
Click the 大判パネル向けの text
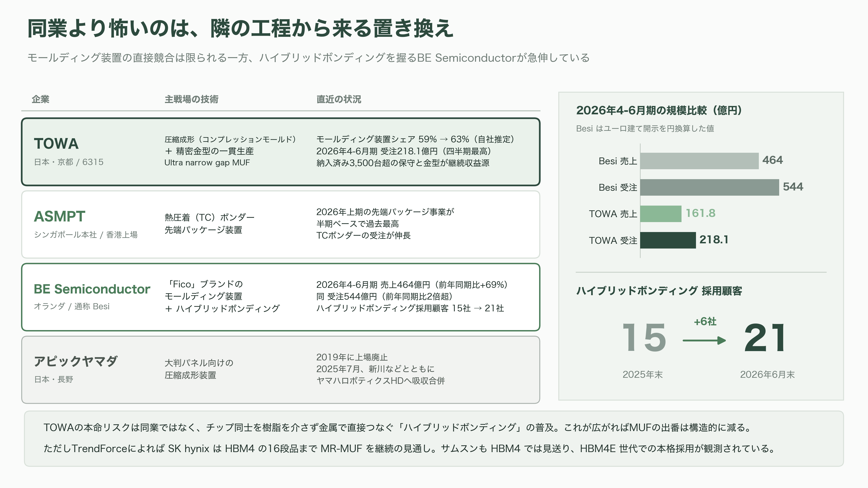pyautogui.click(x=199, y=363)
